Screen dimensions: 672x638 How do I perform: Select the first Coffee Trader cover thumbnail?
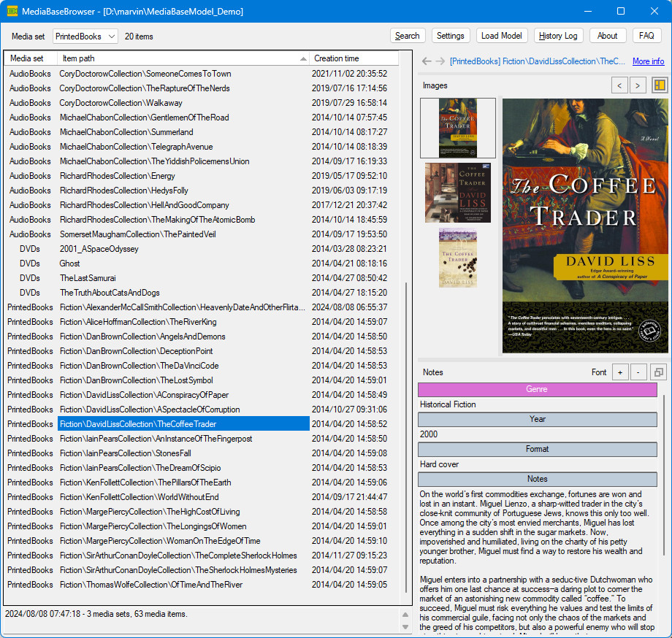click(458, 128)
